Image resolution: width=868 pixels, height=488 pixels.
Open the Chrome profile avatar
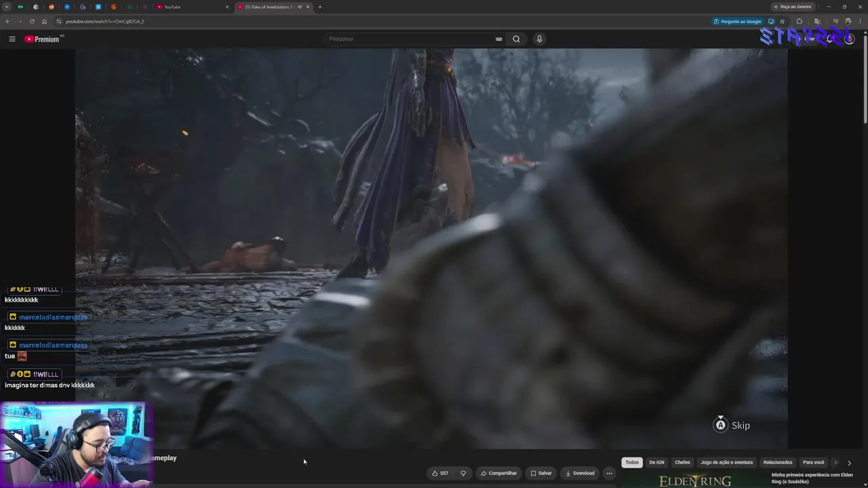(848, 21)
